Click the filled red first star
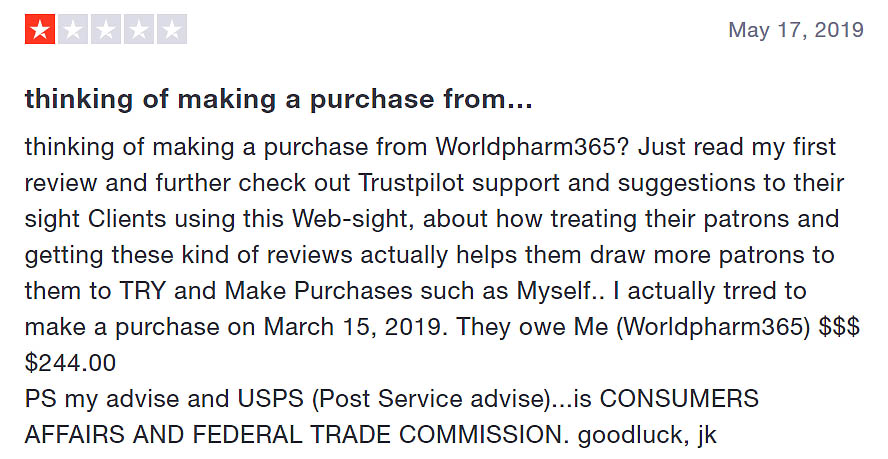Viewport: 888px width, 459px height. click(x=40, y=29)
